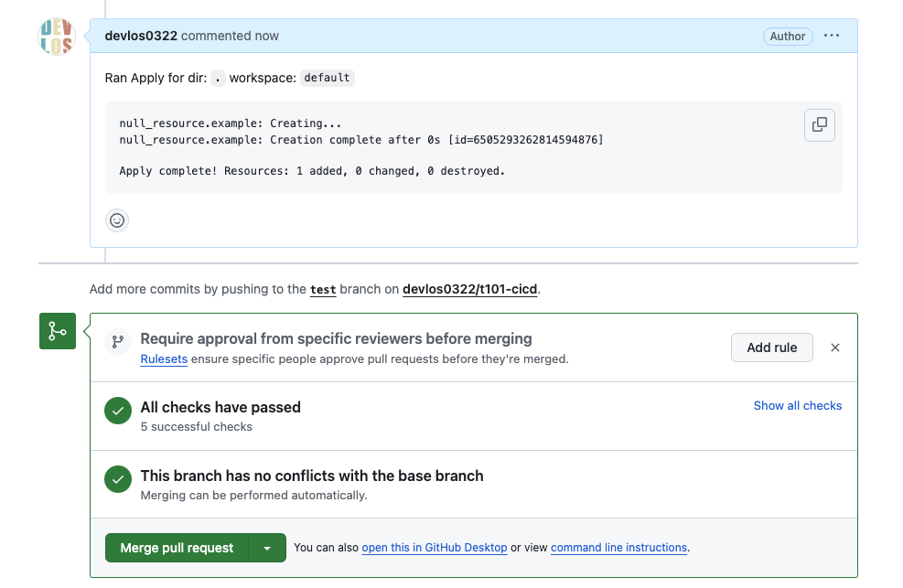Viewport: 903px width, 588px height.
Task: Click the 'default' workspace code label
Action: [x=328, y=78]
